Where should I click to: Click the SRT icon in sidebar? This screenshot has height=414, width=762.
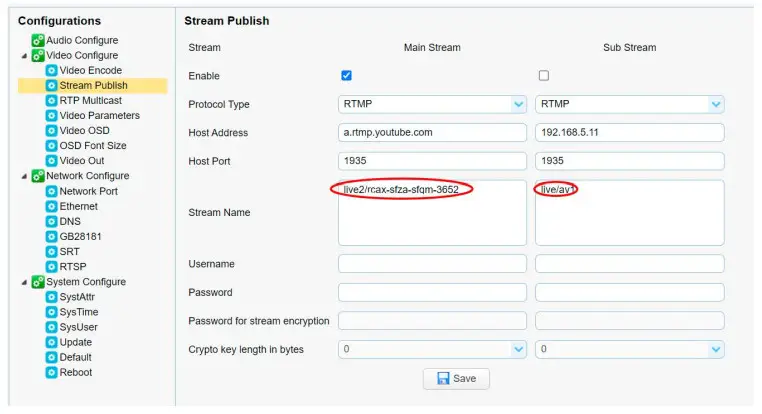point(52,252)
